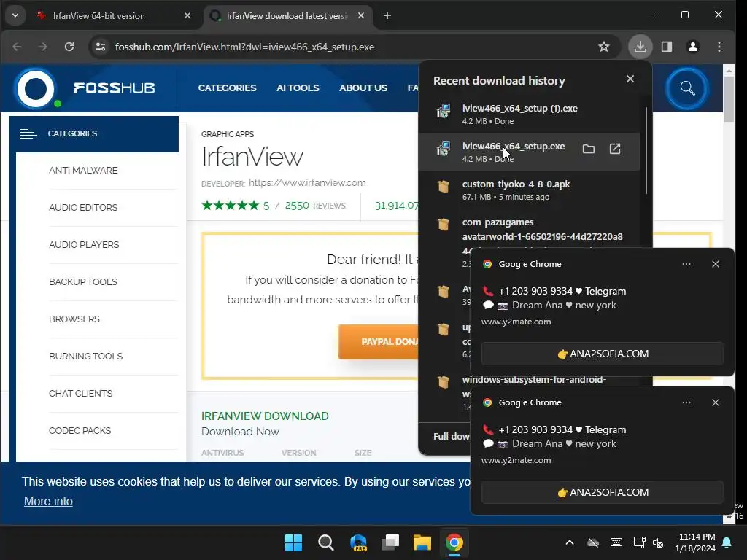Close the IrfanView 64-bit version tab
This screenshot has width=747, height=560.
click(x=187, y=16)
